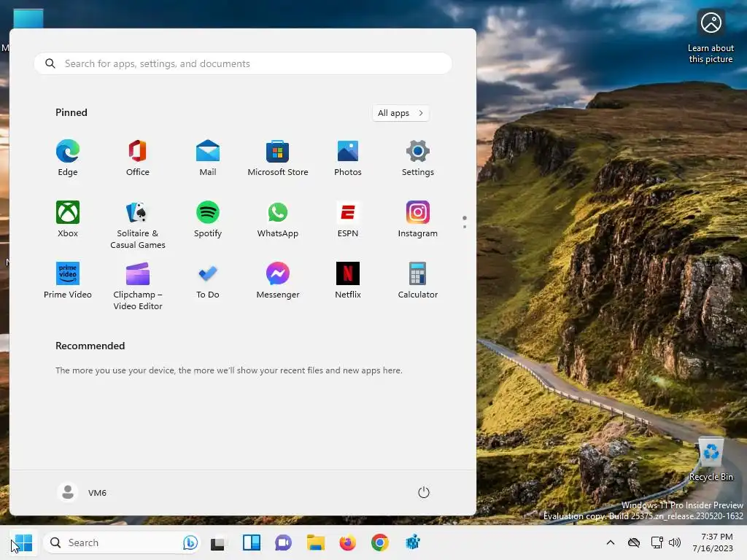Click the Start menu search field

(x=243, y=63)
